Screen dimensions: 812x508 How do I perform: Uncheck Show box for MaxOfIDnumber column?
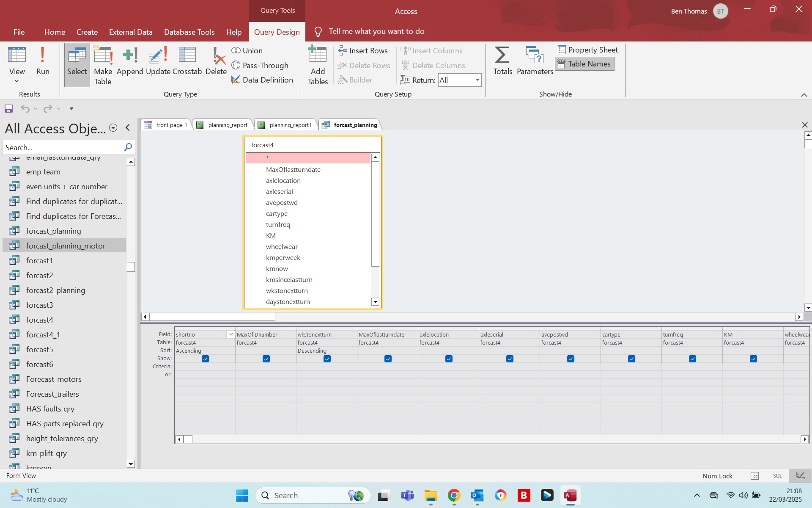(x=266, y=359)
